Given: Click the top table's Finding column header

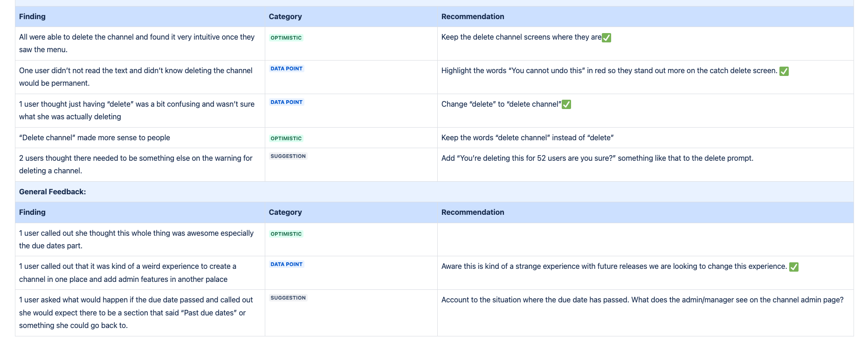Looking at the screenshot, I should click(x=32, y=16).
